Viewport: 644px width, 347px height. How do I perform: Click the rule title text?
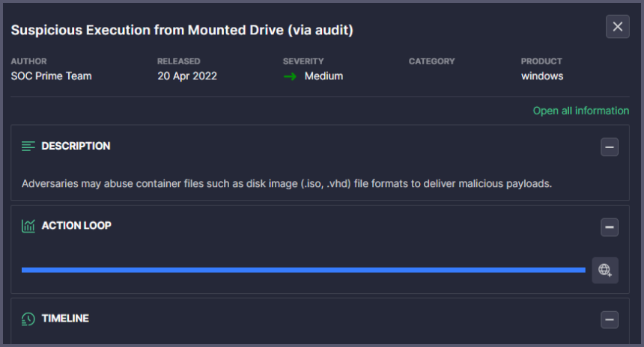[x=182, y=31]
